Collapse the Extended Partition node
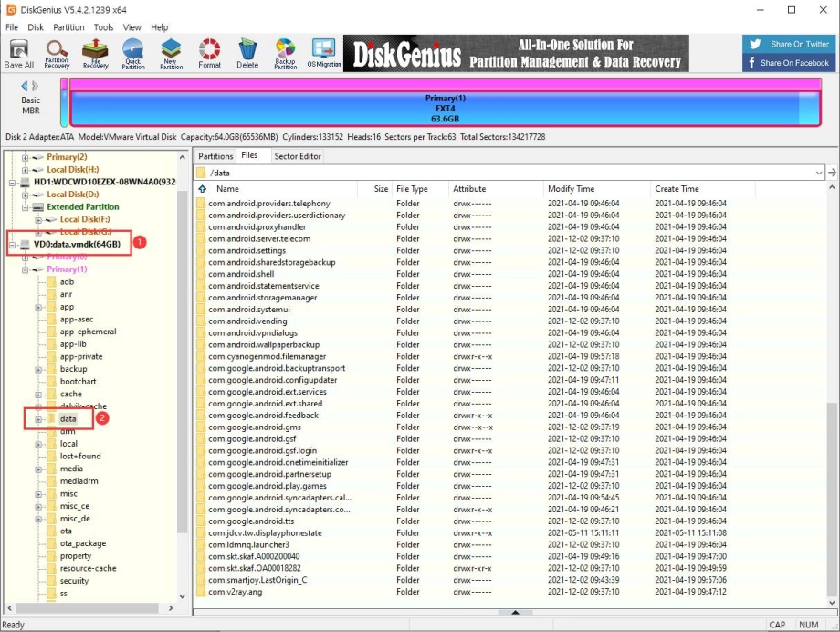Image resolution: width=840 pixels, height=632 pixels. (26, 207)
